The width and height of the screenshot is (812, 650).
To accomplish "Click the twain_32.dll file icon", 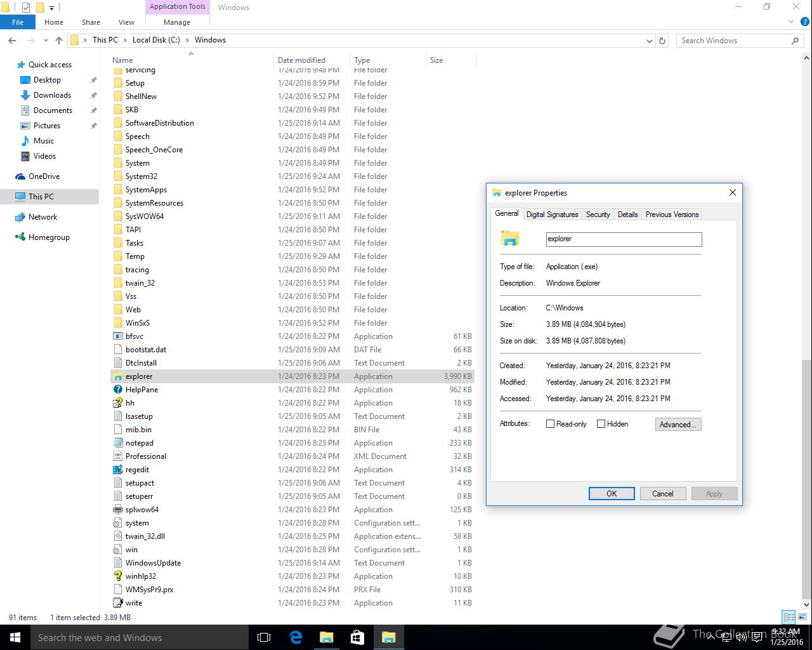I will coord(117,536).
